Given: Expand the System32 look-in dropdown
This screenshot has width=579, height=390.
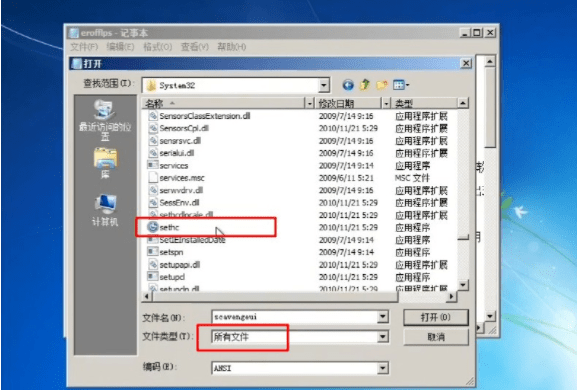Looking at the screenshot, I should coord(324,86).
